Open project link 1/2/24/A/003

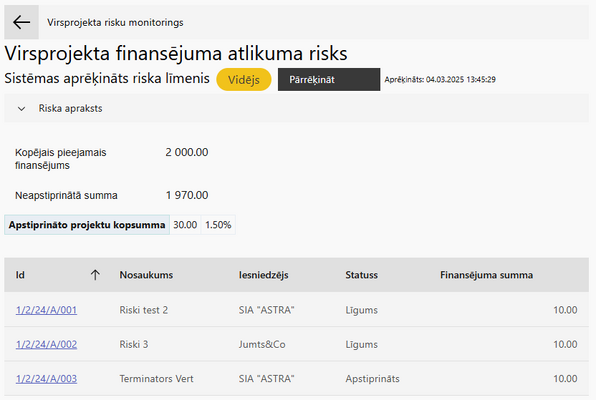(46, 379)
